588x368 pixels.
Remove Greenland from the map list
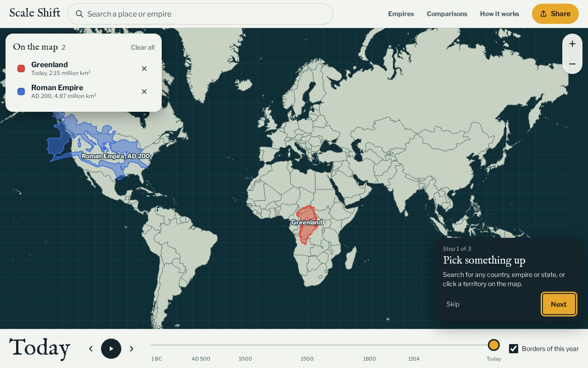tap(144, 69)
